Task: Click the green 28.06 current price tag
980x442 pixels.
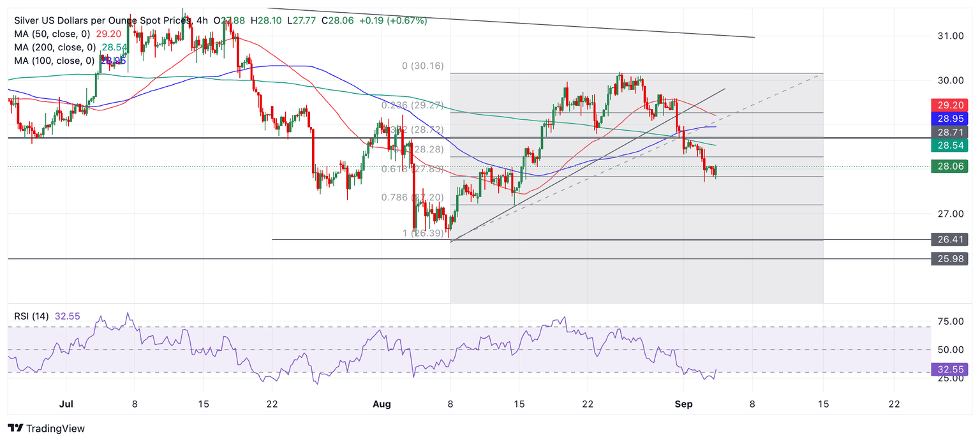Action: click(x=949, y=166)
